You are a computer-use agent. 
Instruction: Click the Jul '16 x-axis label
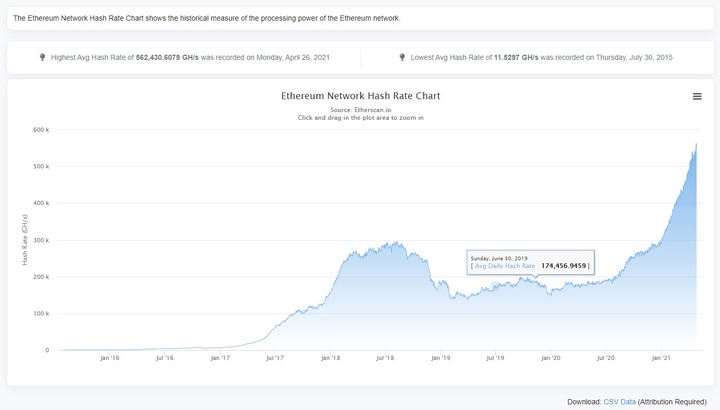(164, 358)
